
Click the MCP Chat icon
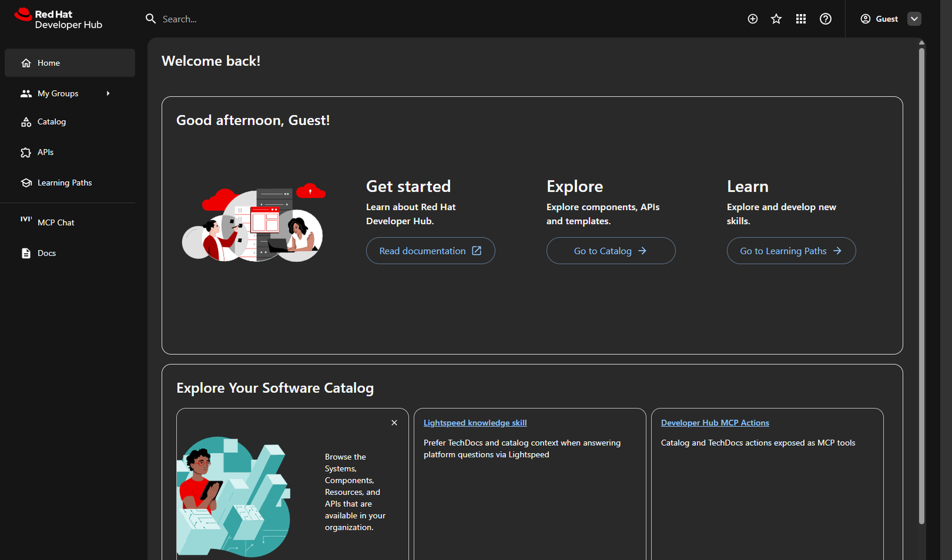[26, 219]
